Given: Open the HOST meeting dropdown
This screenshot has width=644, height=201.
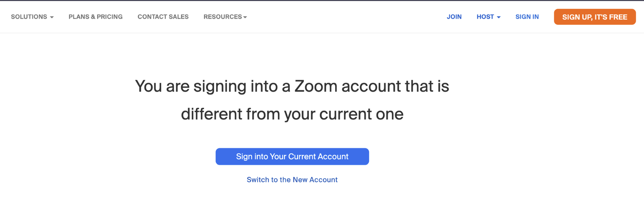Looking at the screenshot, I should point(485,17).
